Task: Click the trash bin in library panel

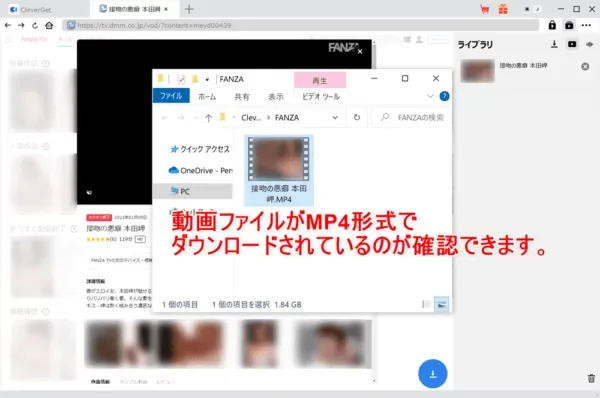Action: [x=591, y=378]
